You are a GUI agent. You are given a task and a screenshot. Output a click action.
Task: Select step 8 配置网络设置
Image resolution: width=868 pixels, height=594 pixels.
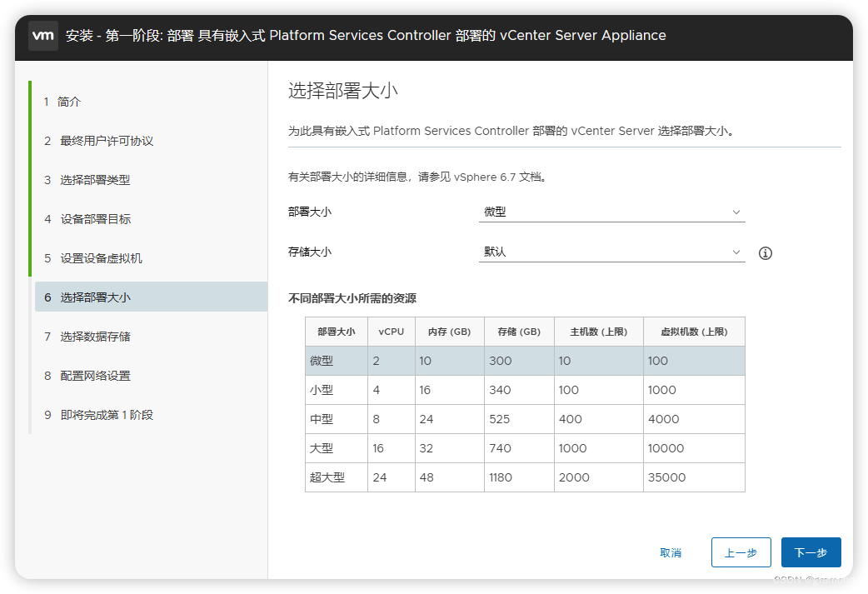tap(87, 376)
